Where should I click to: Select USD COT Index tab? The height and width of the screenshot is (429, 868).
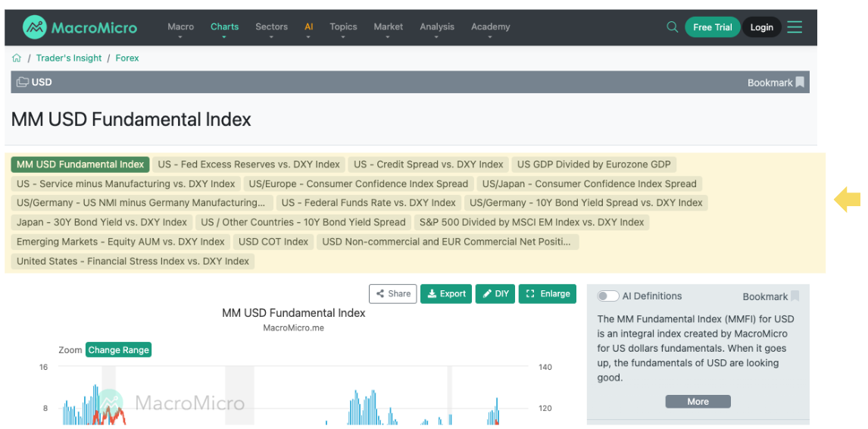pos(273,242)
